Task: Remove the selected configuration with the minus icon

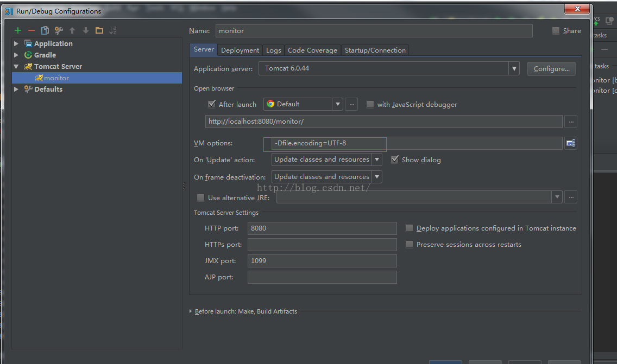Action: pyautogui.click(x=32, y=31)
